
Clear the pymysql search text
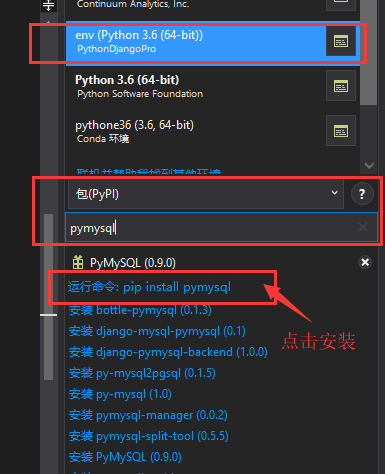tap(363, 227)
